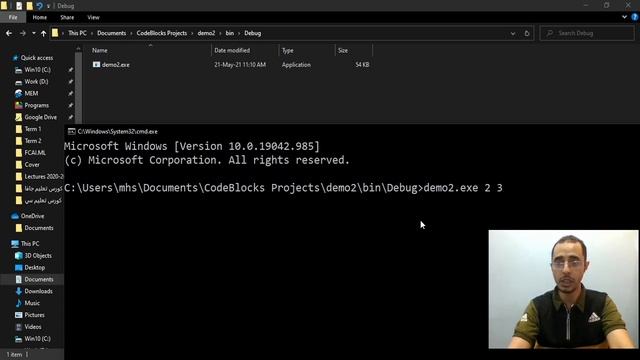Open Programs in the sidebar
Viewport: 640px width, 360px height.
[36, 105]
